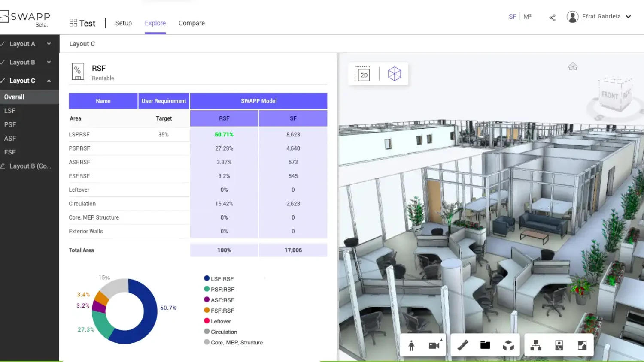Click the Test project title
This screenshot has width=644, height=362.
[87, 23]
